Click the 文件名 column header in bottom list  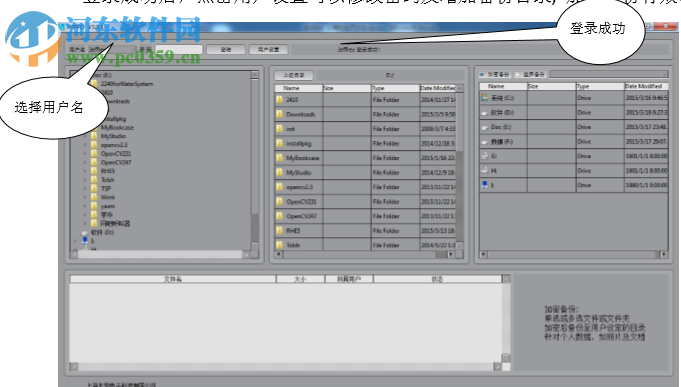(173, 279)
